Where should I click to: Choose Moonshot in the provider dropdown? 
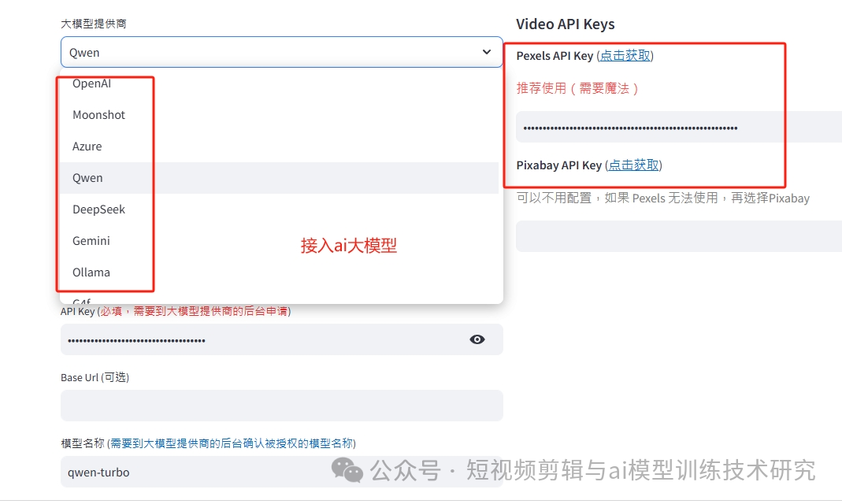pyautogui.click(x=279, y=115)
